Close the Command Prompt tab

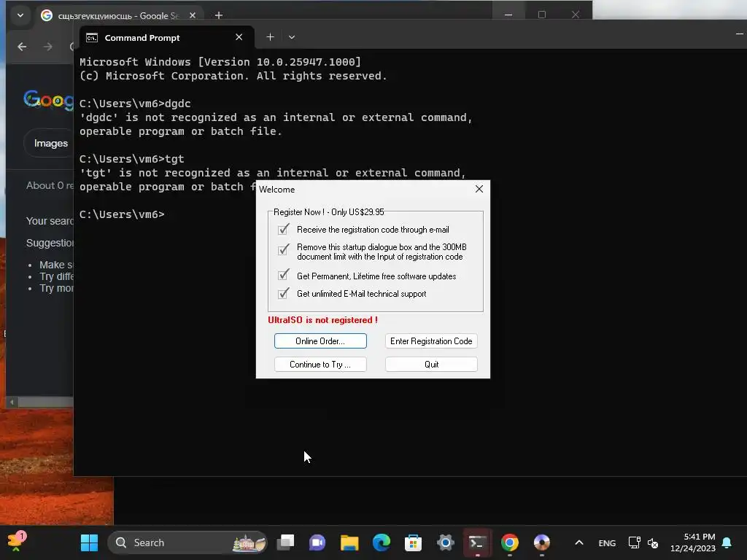[x=239, y=37]
